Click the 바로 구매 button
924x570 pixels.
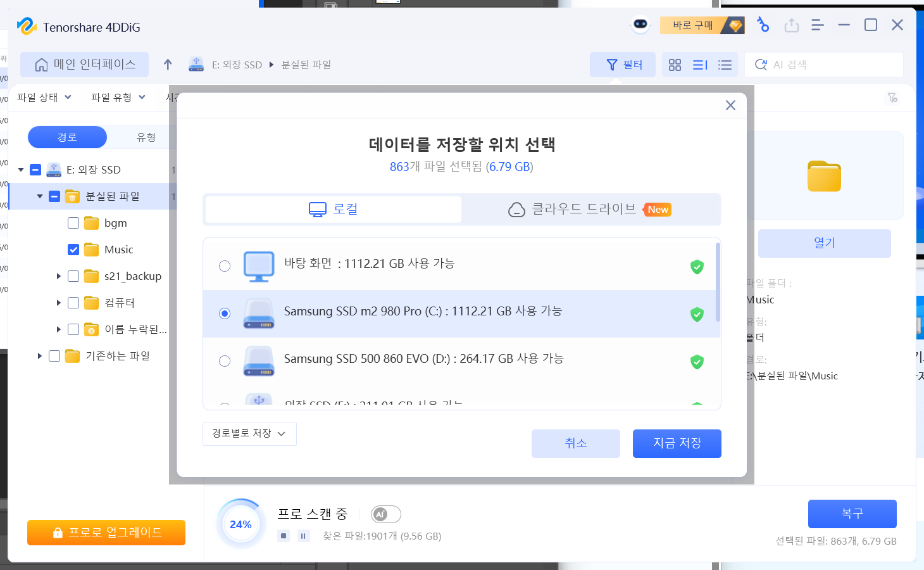tap(702, 25)
